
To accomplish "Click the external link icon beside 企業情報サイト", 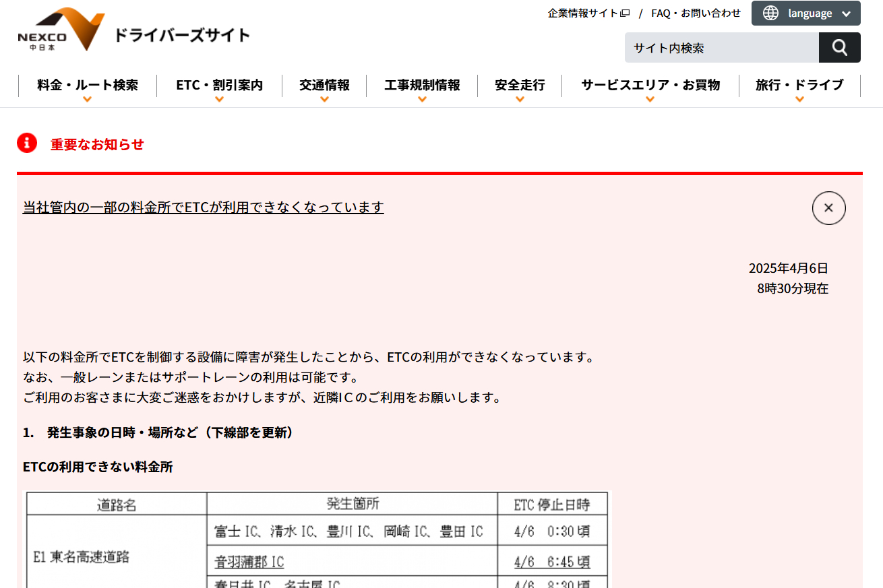I will click(625, 13).
